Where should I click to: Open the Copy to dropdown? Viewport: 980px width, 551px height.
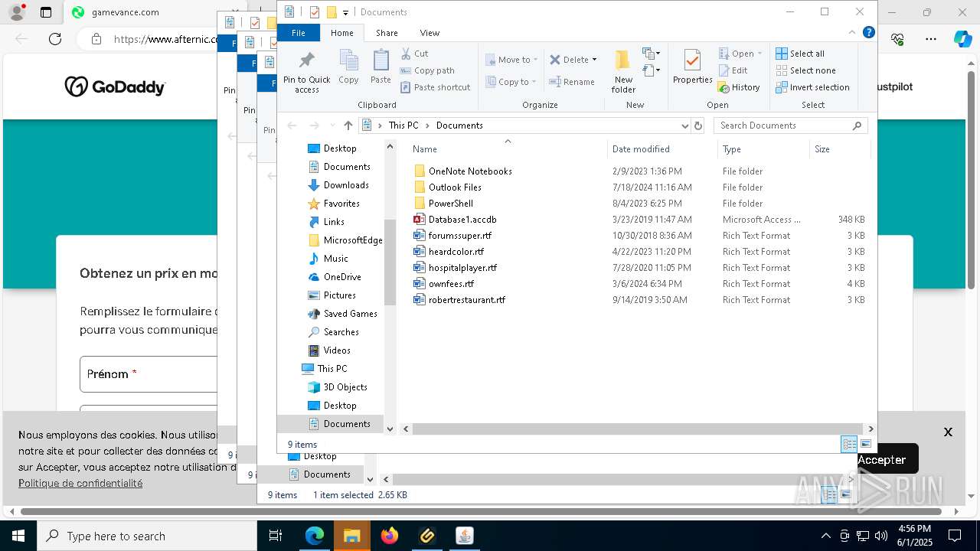[x=511, y=82]
